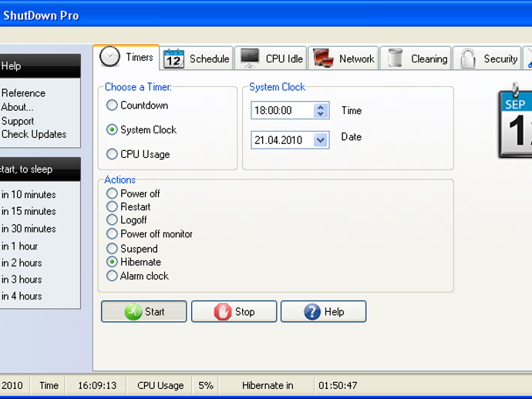The width and height of the screenshot is (532, 399).
Task: Click the blue question mark icon
Action: click(312, 311)
